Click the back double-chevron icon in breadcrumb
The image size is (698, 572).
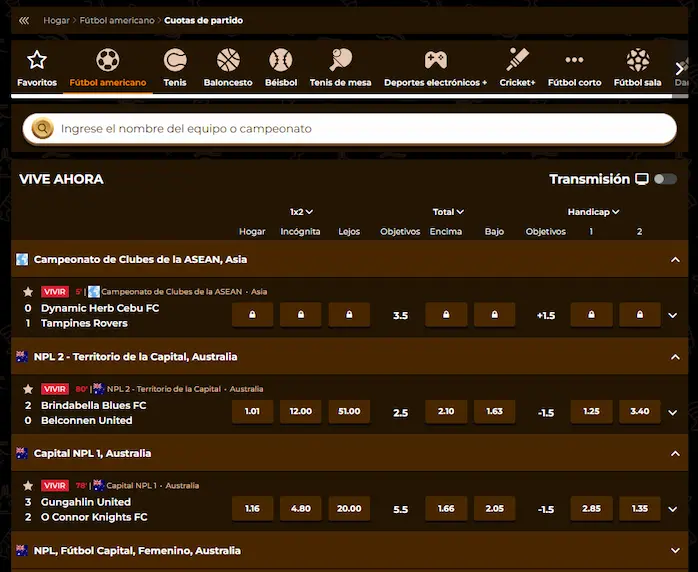(24, 20)
